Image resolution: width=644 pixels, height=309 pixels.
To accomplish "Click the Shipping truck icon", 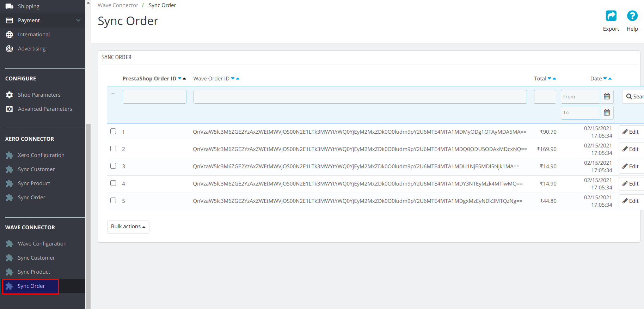I will click(10, 6).
